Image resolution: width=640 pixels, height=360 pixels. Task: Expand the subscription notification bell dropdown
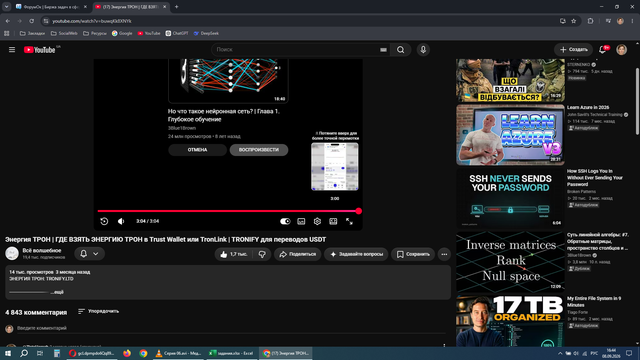89,254
